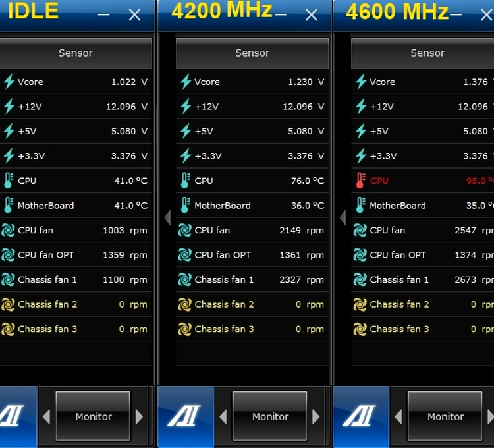Click the Chassis fan 1 icon in IDLE window

pyautogui.click(x=8, y=279)
